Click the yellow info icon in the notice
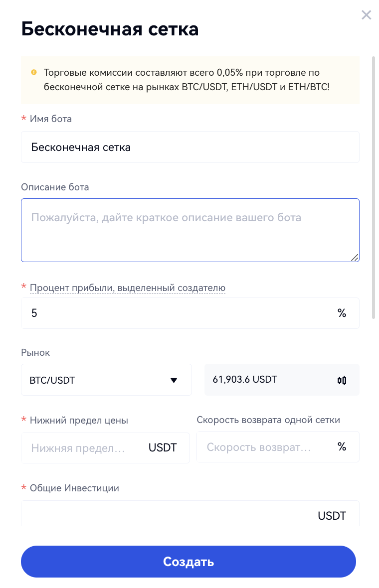This screenshot has height=588, width=379. (34, 72)
